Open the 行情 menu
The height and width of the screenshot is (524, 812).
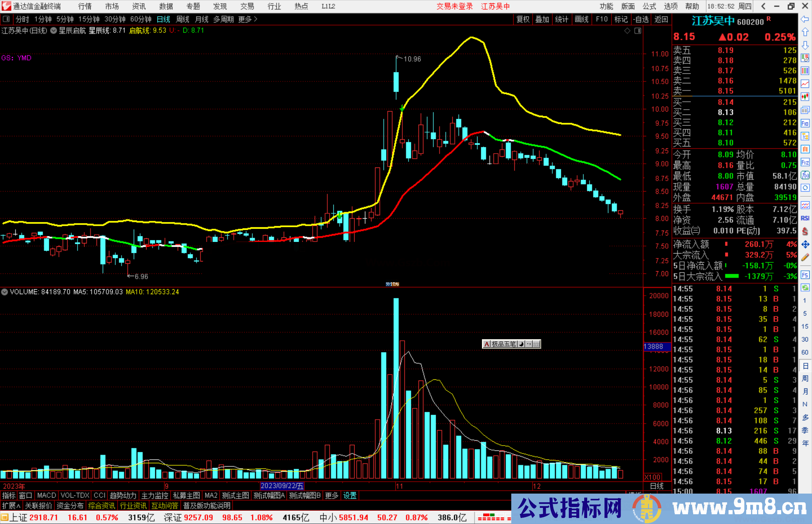pyautogui.click(x=85, y=6)
